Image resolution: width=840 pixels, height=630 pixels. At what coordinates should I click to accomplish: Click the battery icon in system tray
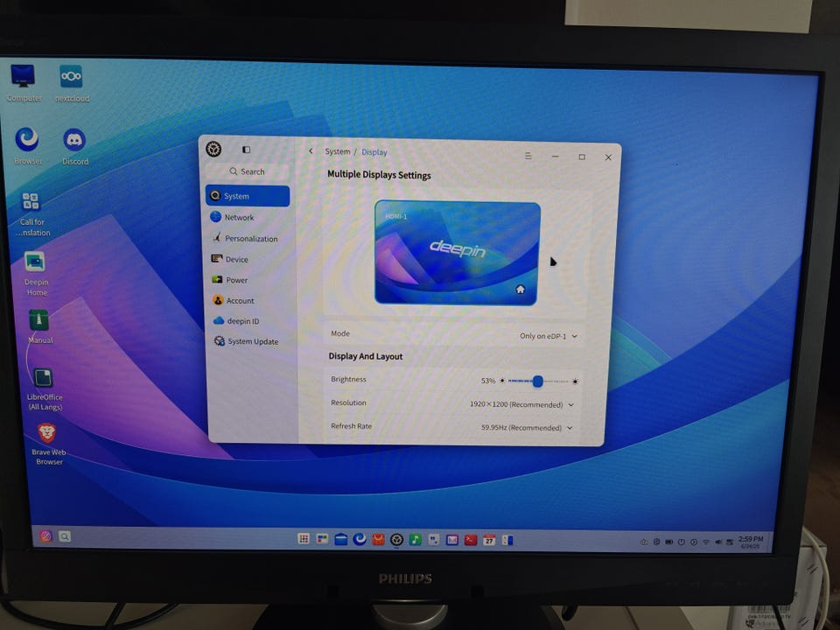pyautogui.click(x=669, y=542)
